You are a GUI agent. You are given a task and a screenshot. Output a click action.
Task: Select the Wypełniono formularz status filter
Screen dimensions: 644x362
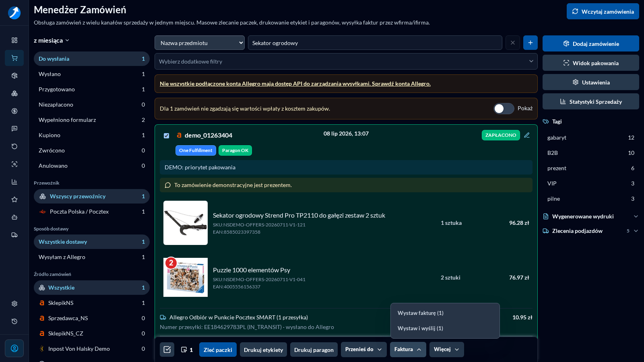[92, 120]
